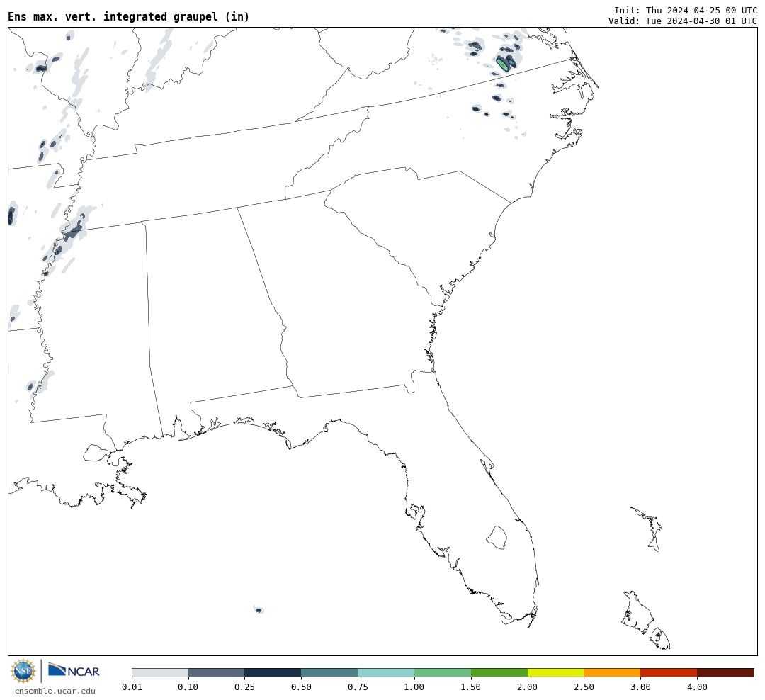Click the NCAR logo

point(74,670)
